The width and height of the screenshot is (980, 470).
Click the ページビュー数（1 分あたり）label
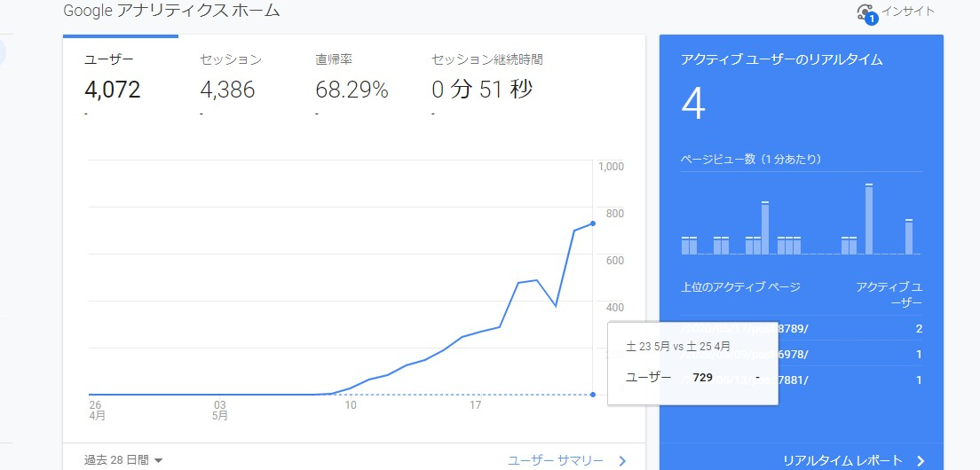(751, 159)
